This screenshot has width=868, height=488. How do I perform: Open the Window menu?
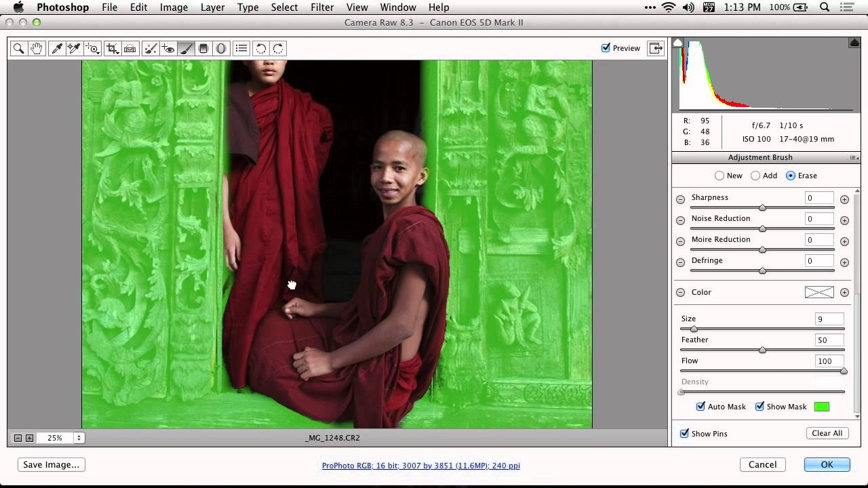click(x=398, y=7)
